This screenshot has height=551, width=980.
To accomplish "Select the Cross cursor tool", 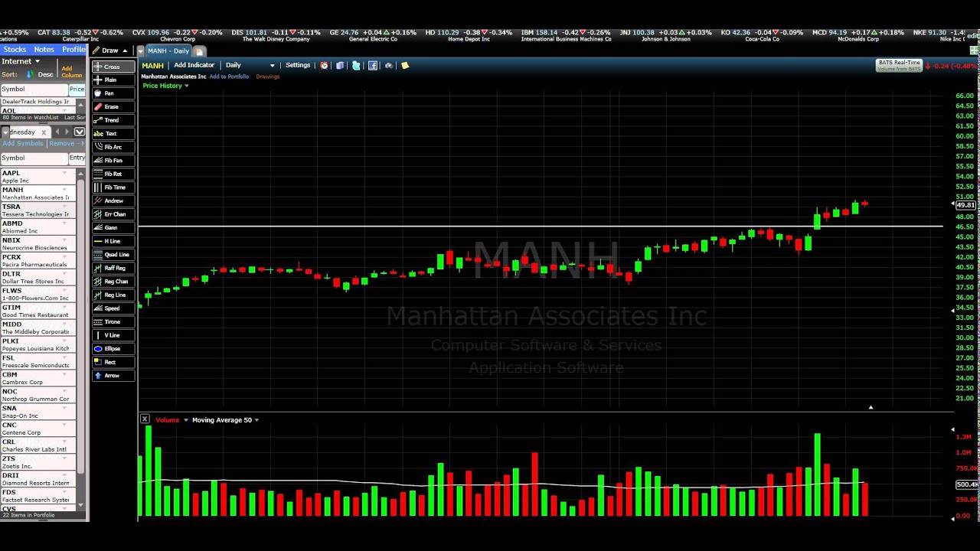I will pos(113,67).
